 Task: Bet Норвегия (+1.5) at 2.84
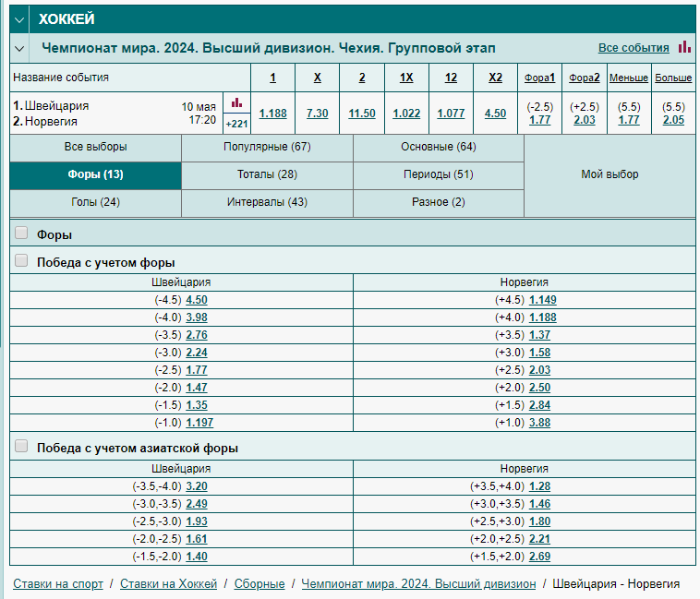point(539,405)
